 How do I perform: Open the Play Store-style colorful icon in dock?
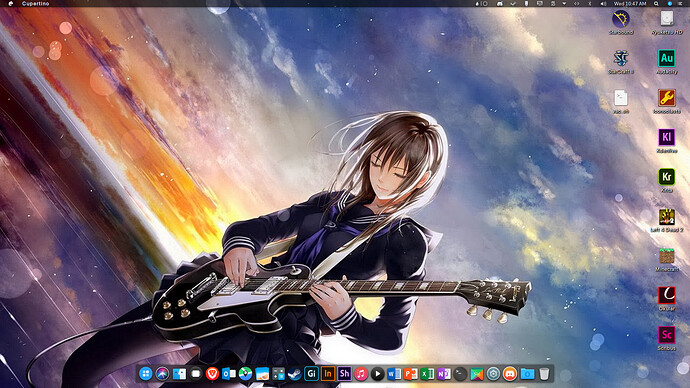pyautogui.click(x=477, y=374)
